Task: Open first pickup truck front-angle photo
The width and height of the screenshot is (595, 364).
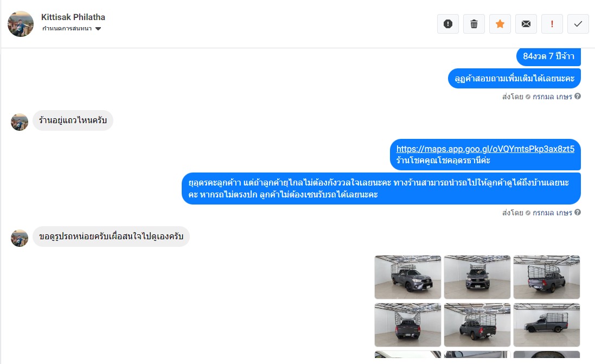Action: tap(408, 277)
